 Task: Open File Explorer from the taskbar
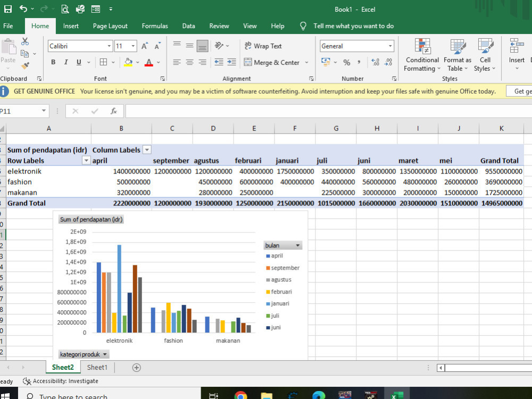coord(267,395)
